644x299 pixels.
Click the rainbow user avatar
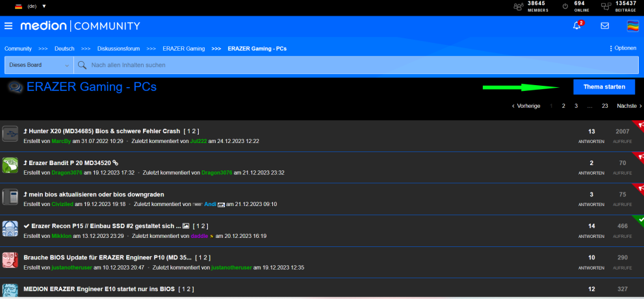click(632, 26)
